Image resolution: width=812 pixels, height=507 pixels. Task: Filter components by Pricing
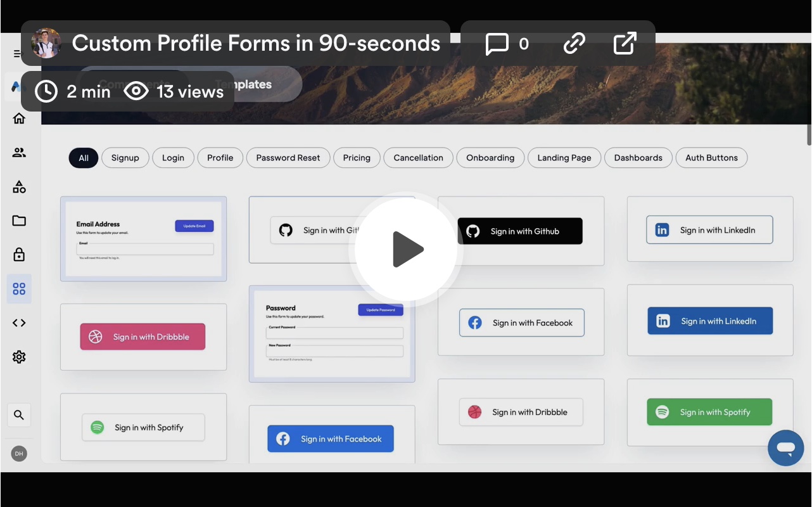[x=357, y=158]
